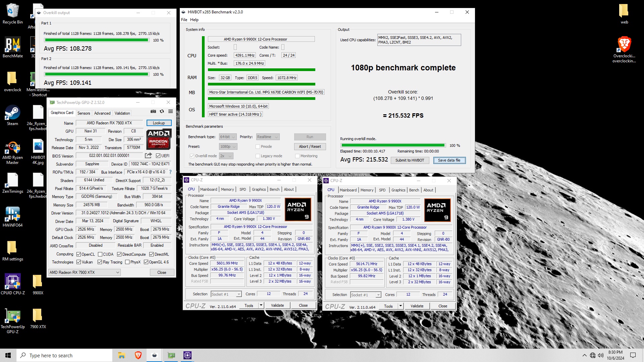
Task: Switch to the Advanced tab in GPU-Z
Action: pos(102,113)
